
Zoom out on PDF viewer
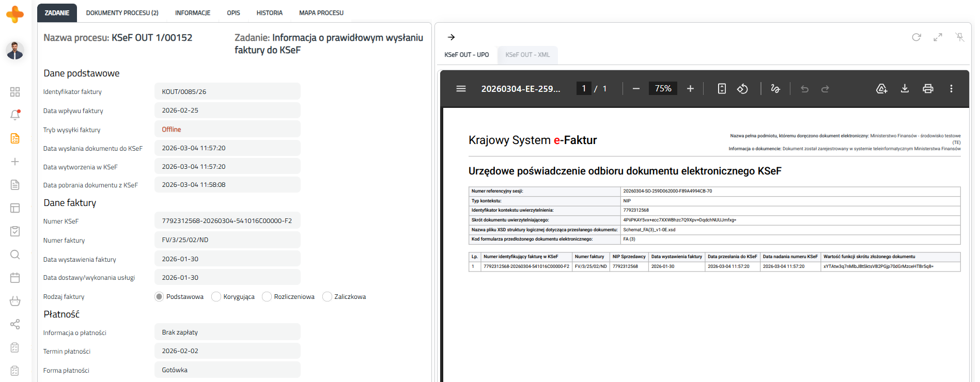tap(636, 89)
